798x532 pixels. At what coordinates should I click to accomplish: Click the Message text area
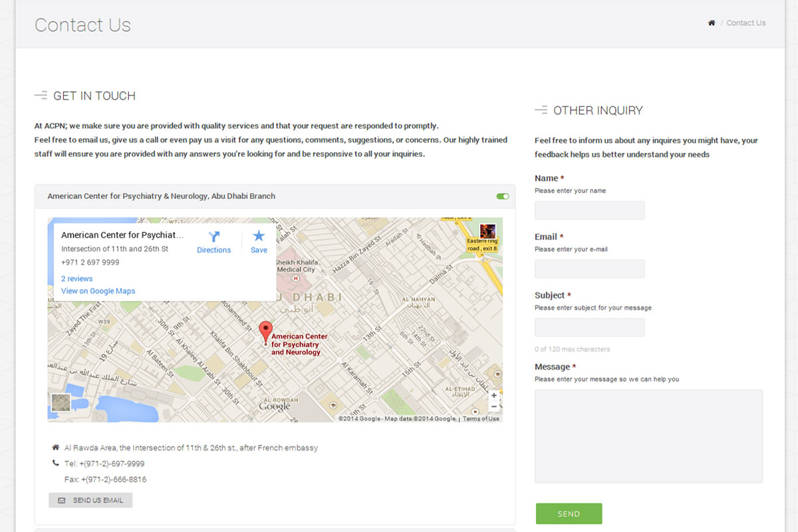649,436
